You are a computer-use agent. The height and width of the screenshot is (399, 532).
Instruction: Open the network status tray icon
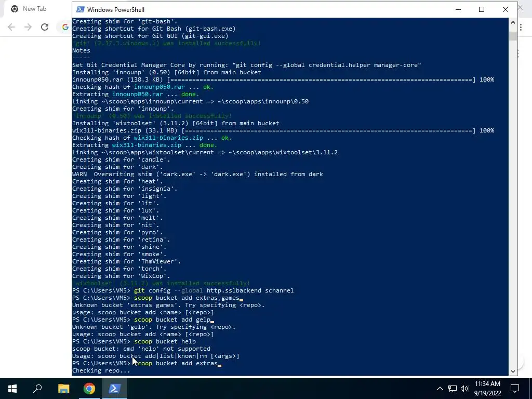tap(453, 389)
